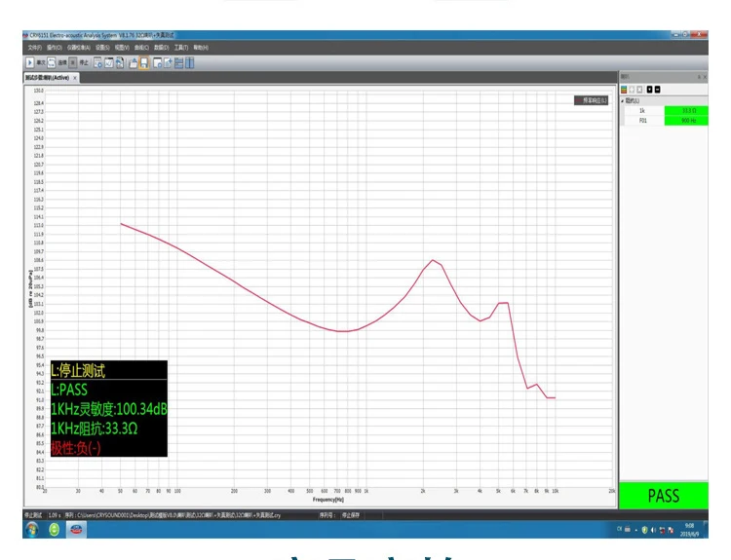Click the volume icon in system tray

click(x=653, y=530)
